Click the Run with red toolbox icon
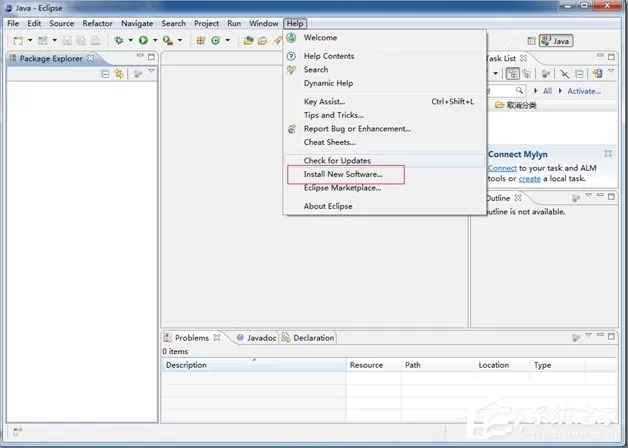The width and height of the screenshot is (628, 448). click(x=168, y=40)
